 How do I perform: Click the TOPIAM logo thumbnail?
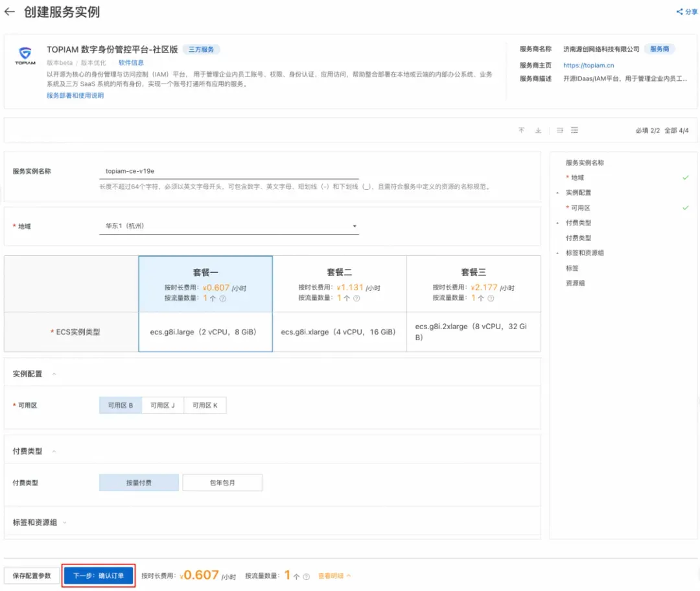click(x=25, y=55)
